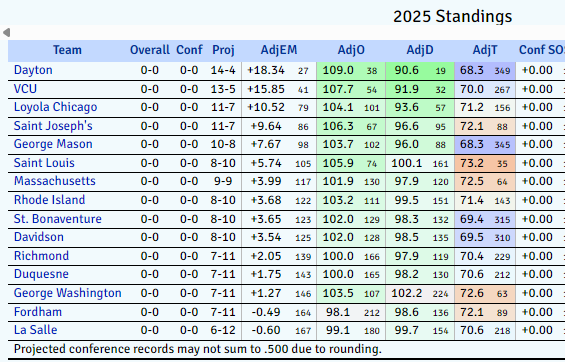Image resolution: width=565 pixels, height=362 pixels.
Task: Click the AdjEM column header
Action: point(279,50)
